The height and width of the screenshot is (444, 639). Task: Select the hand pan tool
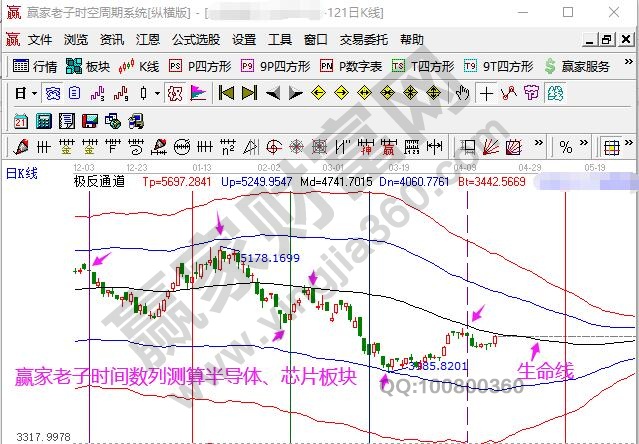tap(462, 93)
